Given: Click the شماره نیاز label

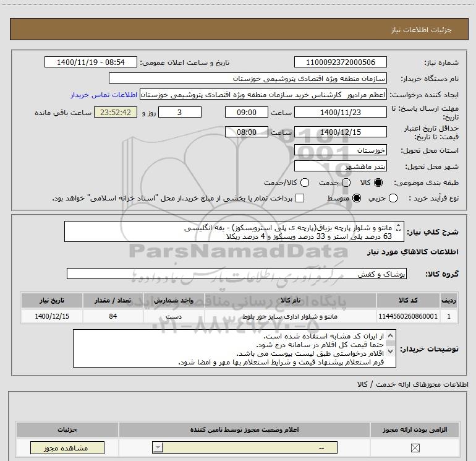Looking at the screenshot, I should [441, 62].
